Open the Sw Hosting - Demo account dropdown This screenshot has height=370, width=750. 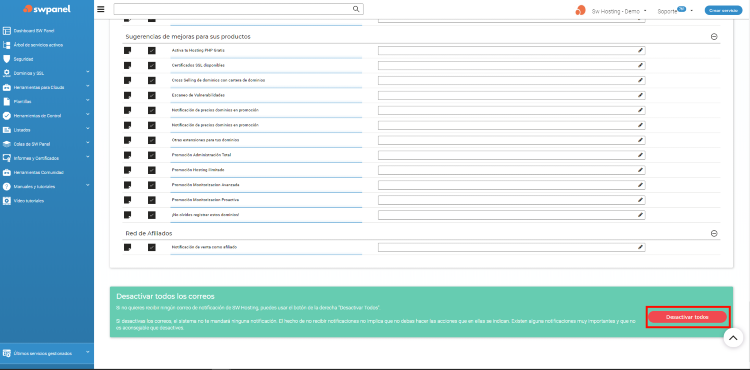pos(619,11)
